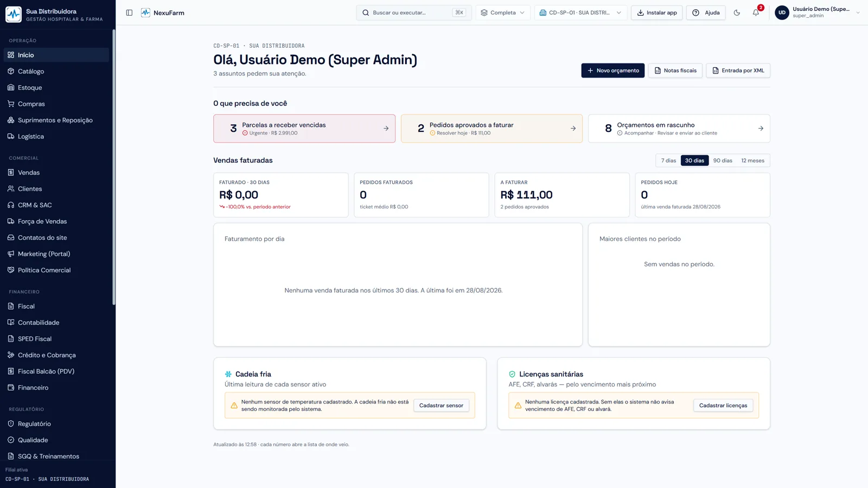The image size is (868, 488).
Task: Open Notas fiscais button
Action: point(675,70)
